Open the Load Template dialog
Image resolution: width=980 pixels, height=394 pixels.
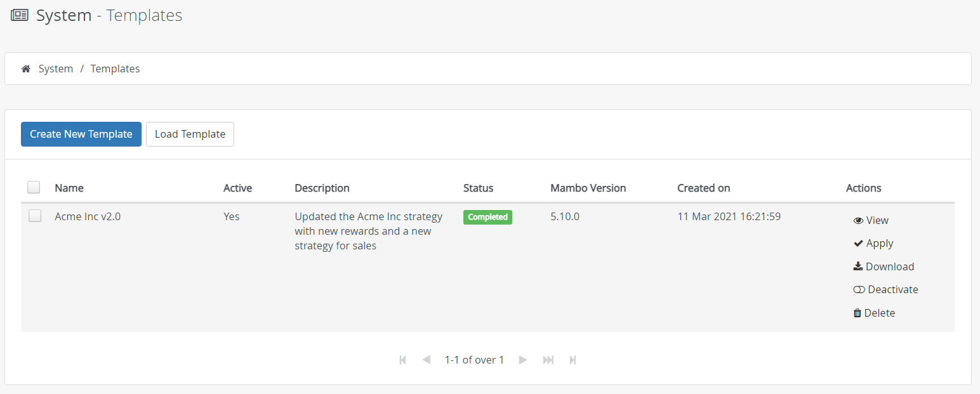click(x=190, y=134)
